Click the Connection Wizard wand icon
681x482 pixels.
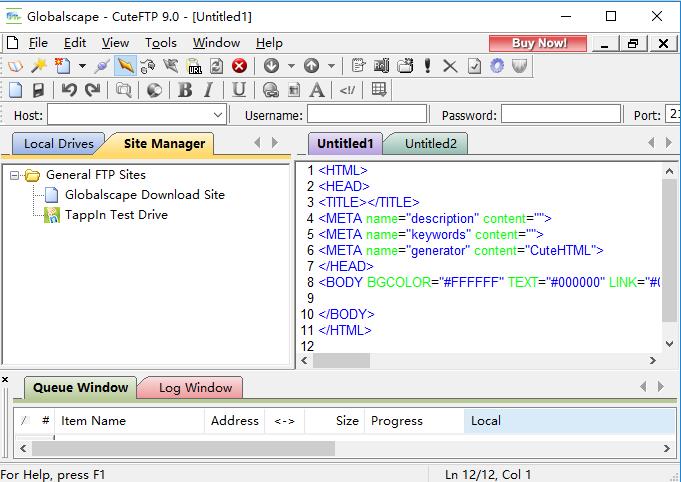click(39, 66)
